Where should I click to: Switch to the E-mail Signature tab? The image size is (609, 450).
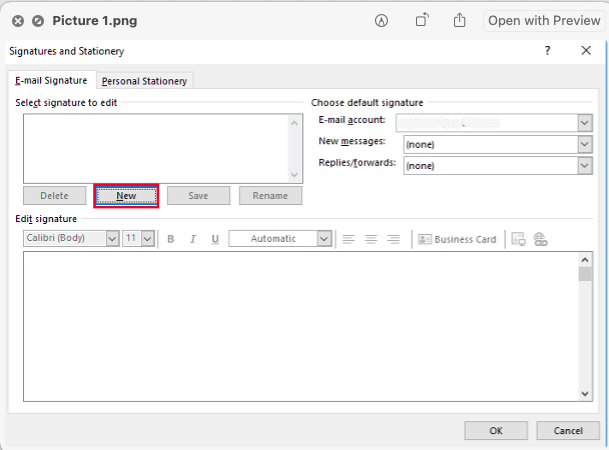(x=51, y=80)
